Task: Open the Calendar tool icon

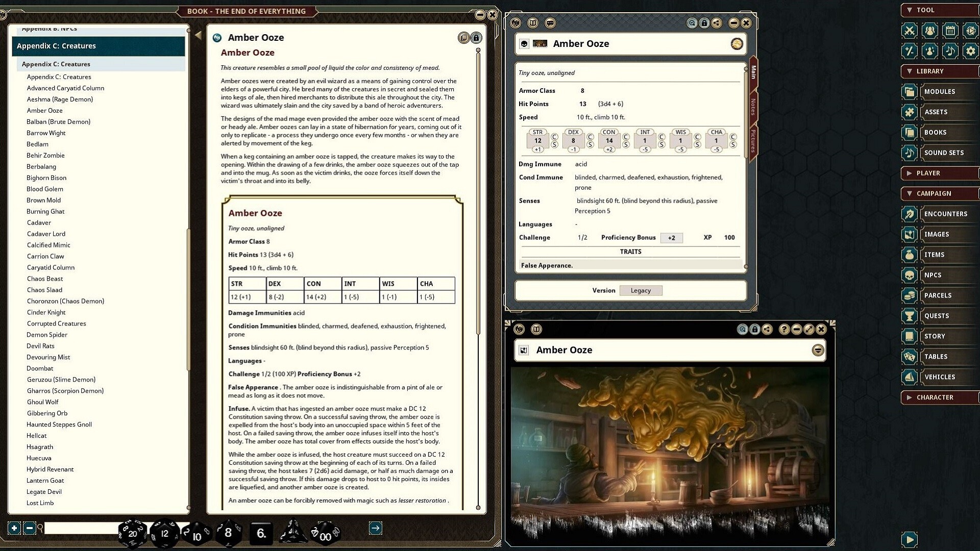Action: pyautogui.click(x=950, y=31)
